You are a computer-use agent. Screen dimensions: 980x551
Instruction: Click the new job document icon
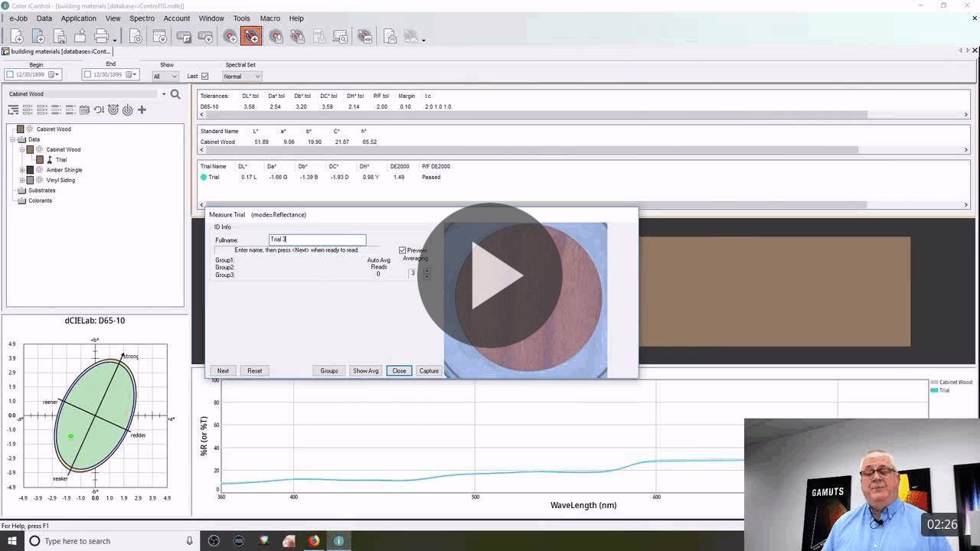click(17, 36)
